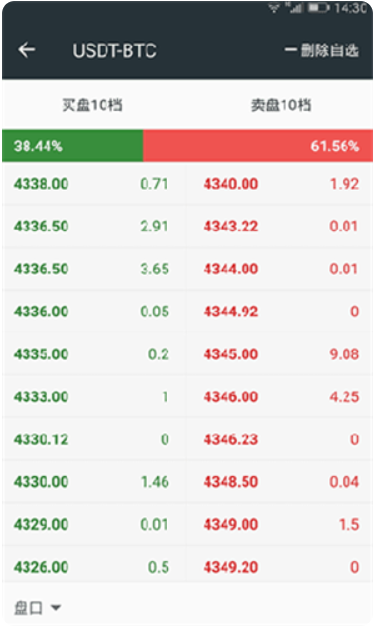Tap the cellular signal icon
Screen dimensions: 378x628
(x=294, y=8)
